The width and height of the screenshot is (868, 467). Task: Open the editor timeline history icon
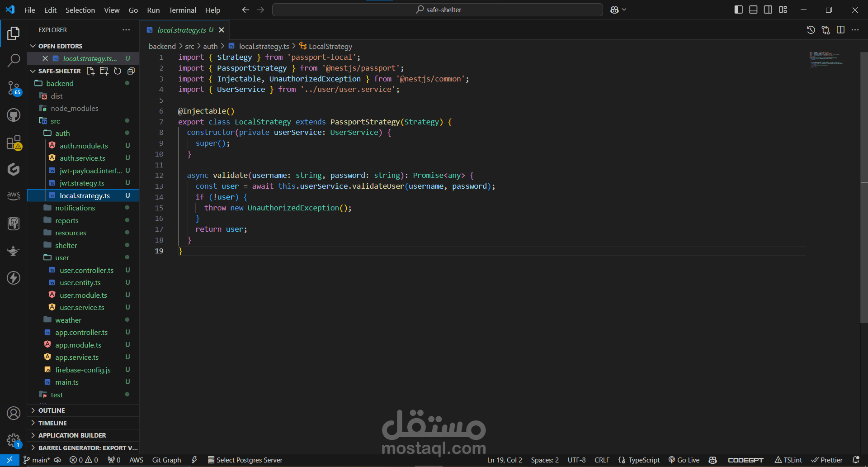point(811,30)
